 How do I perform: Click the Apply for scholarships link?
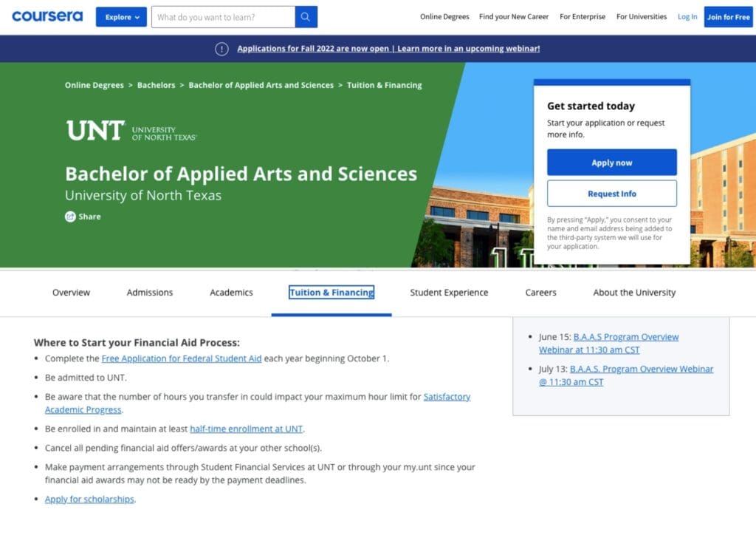pos(89,499)
